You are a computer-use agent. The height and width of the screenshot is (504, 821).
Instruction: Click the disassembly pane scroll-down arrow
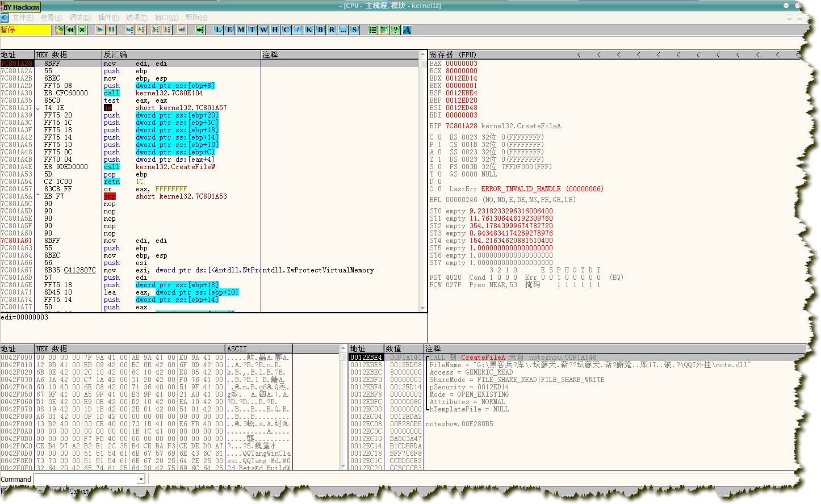pyautogui.click(x=422, y=308)
